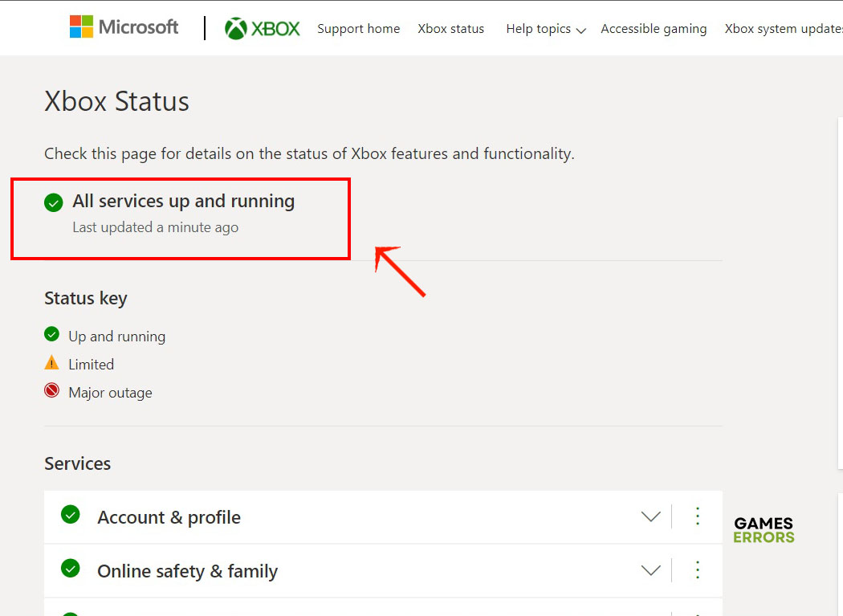Open Online safety & family more options

698,569
